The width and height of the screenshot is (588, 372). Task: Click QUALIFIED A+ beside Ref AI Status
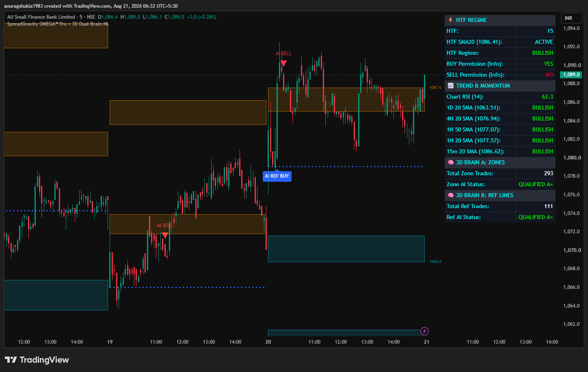(536, 217)
